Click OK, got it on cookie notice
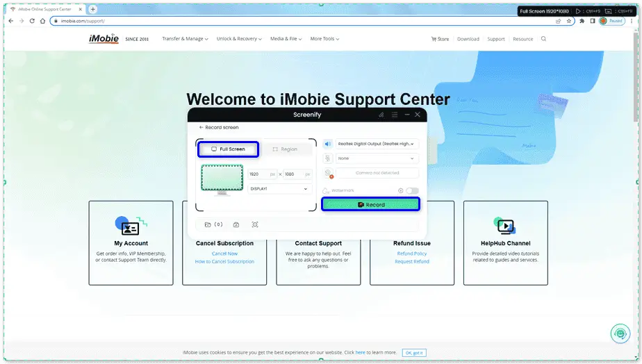Screen dimensions: 642x364 pos(414,353)
